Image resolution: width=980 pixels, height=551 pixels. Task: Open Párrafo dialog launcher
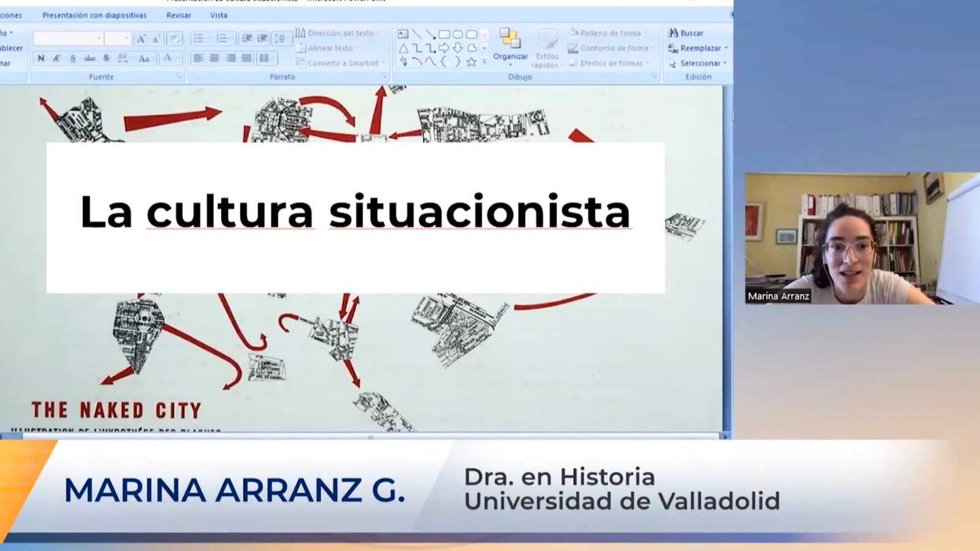[x=385, y=77]
